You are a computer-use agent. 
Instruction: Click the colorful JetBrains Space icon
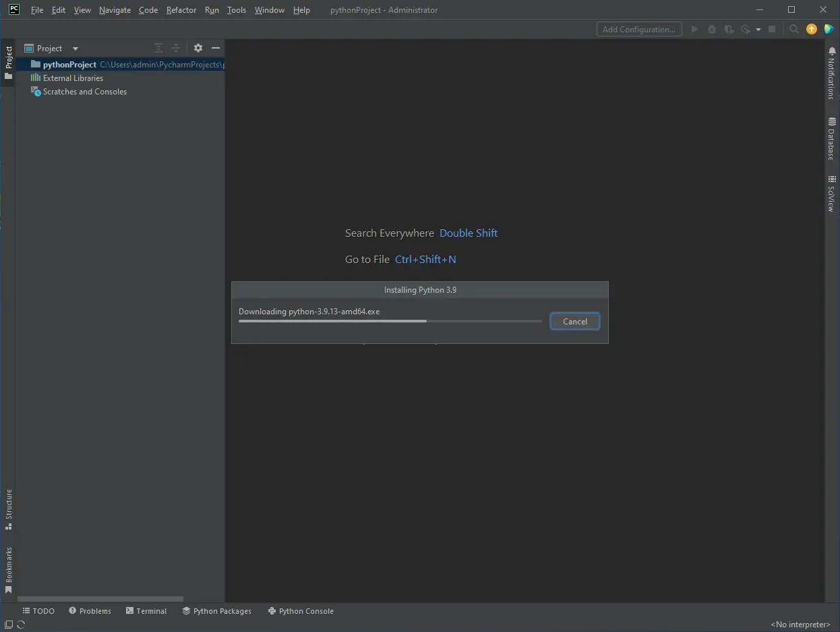tap(829, 29)
